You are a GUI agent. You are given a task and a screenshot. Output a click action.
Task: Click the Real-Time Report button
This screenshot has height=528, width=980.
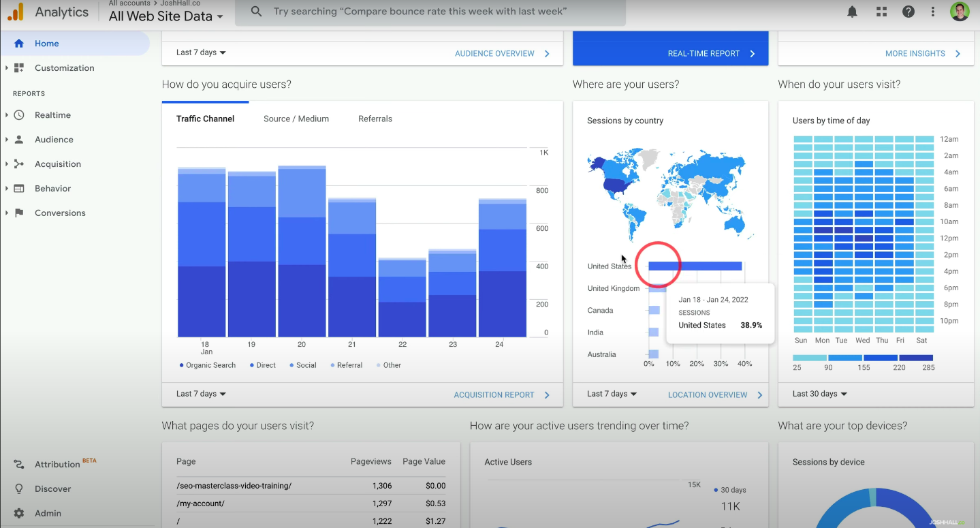(x=711, y=53)
